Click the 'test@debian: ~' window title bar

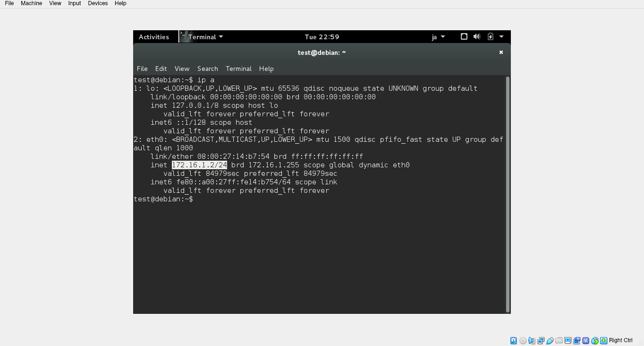[x=322, y=52]
